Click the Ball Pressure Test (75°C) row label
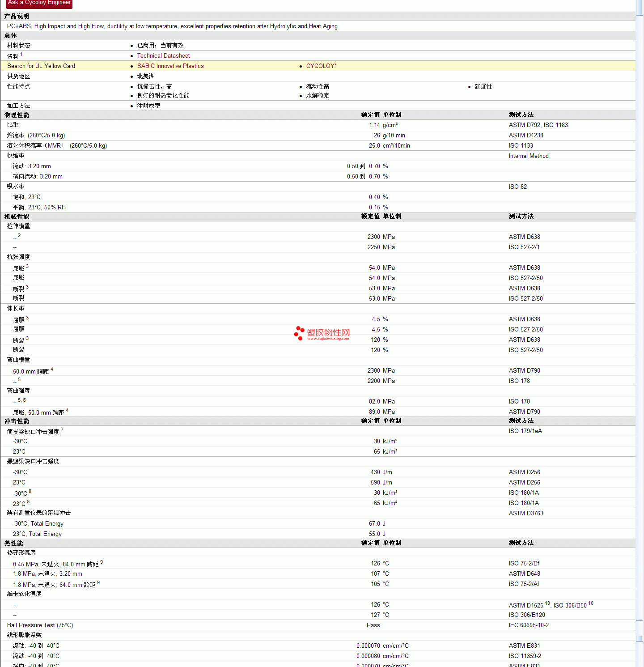The image size is (644, 667). click(x=40, y=625)
